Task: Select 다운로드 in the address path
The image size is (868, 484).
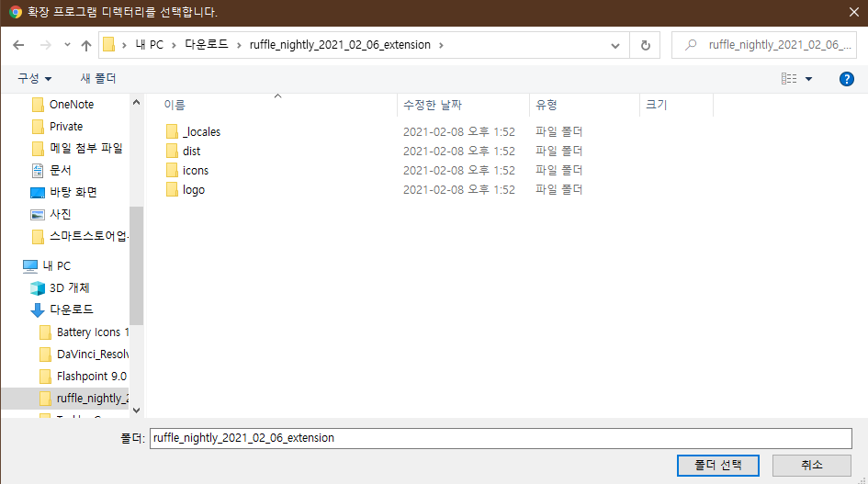Action: (206, 45)
